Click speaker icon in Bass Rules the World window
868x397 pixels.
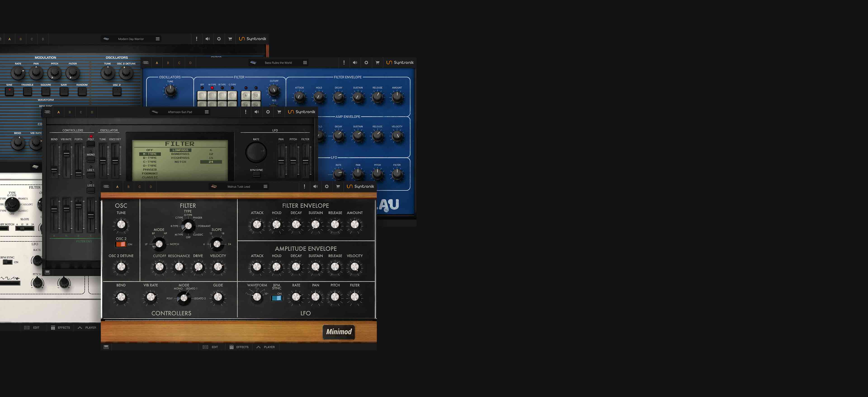(355, 63)
